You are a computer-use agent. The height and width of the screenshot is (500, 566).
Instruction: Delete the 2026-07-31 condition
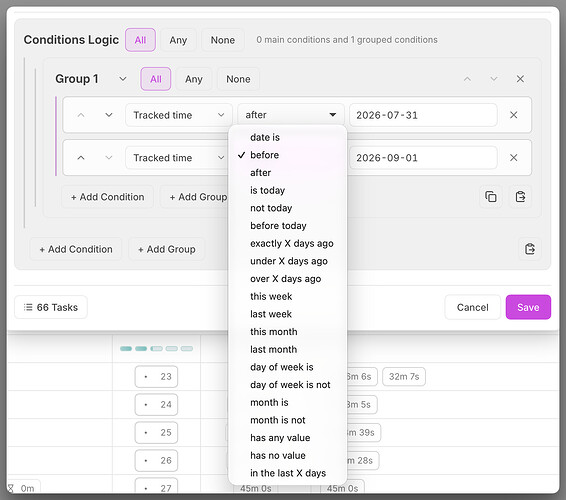(514, 115)
